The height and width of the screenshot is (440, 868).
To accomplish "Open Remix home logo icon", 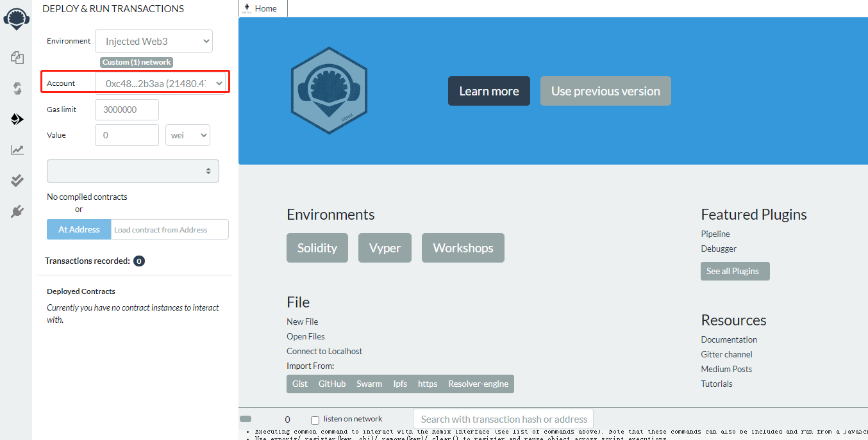I will (x=16, y=19).
